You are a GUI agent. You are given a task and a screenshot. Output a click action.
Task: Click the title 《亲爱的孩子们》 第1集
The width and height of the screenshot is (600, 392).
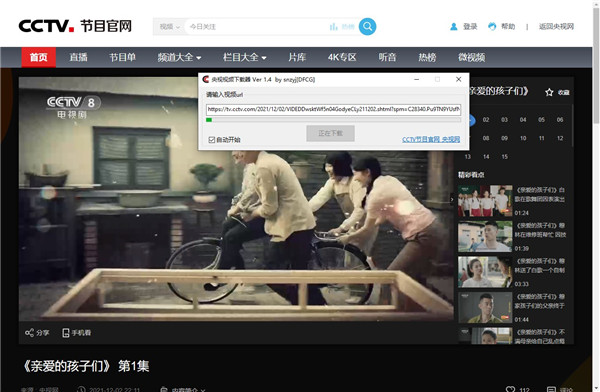pyautogui.click(x=86, y=366)
